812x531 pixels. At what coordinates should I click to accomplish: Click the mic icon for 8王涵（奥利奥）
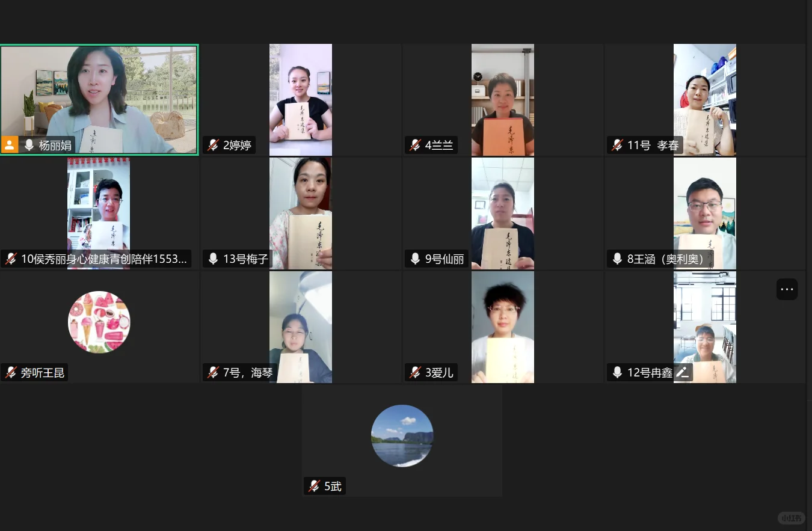tap(617, 259)
